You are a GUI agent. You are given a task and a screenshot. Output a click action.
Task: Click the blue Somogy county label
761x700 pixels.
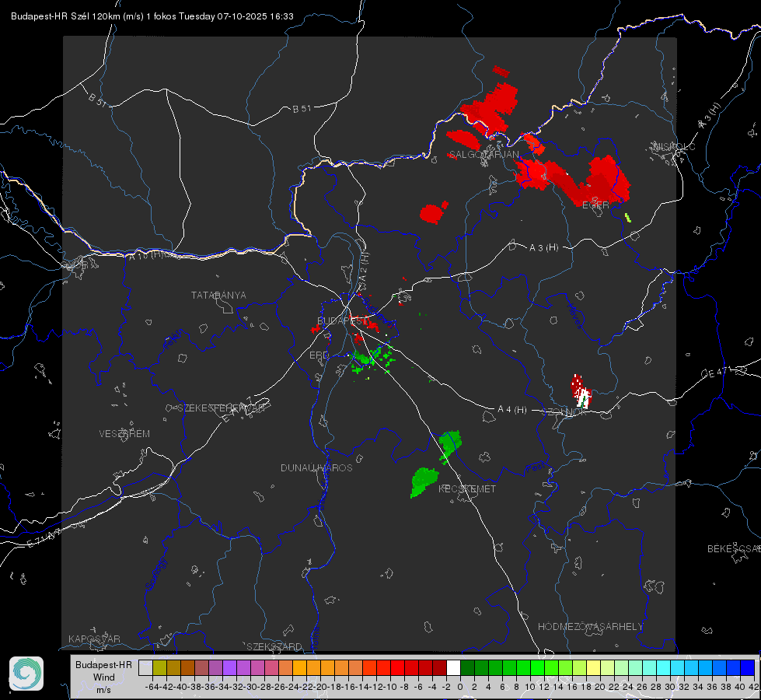[x=155, y=574]
